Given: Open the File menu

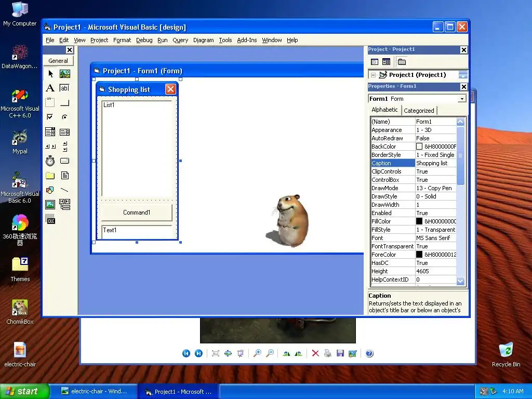Looking at the screenshot, I should (x=50, y=40).
